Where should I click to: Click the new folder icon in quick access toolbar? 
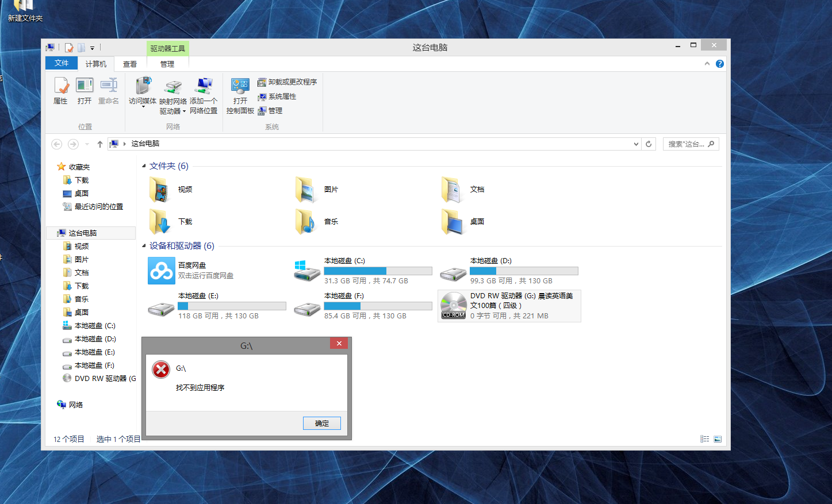click(82, 48)
